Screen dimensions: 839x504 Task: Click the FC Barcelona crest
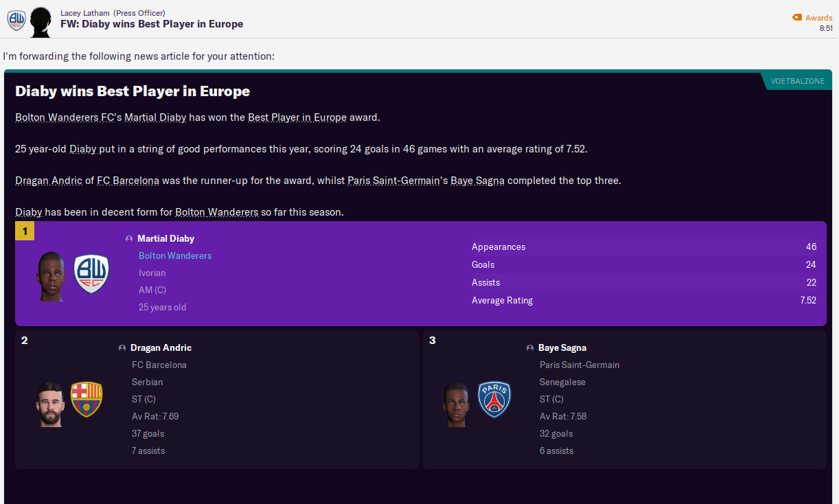coord(87,400)
